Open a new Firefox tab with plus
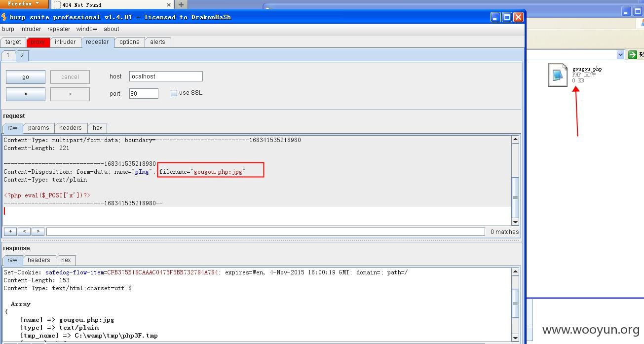This screenshot has height=344, width=644. pyautogui.click(x=181, y=5)
